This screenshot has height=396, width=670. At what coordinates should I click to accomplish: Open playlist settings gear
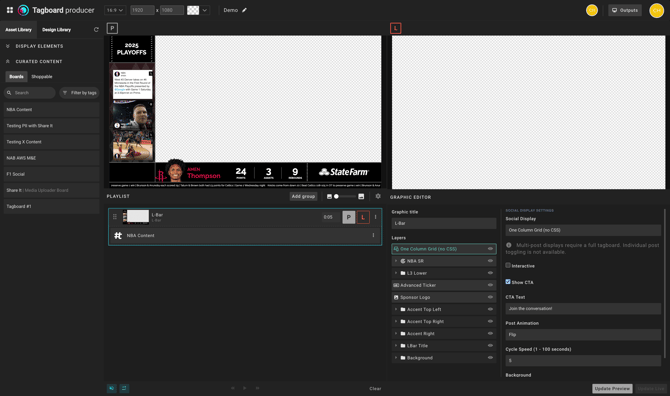pos(378,196)
